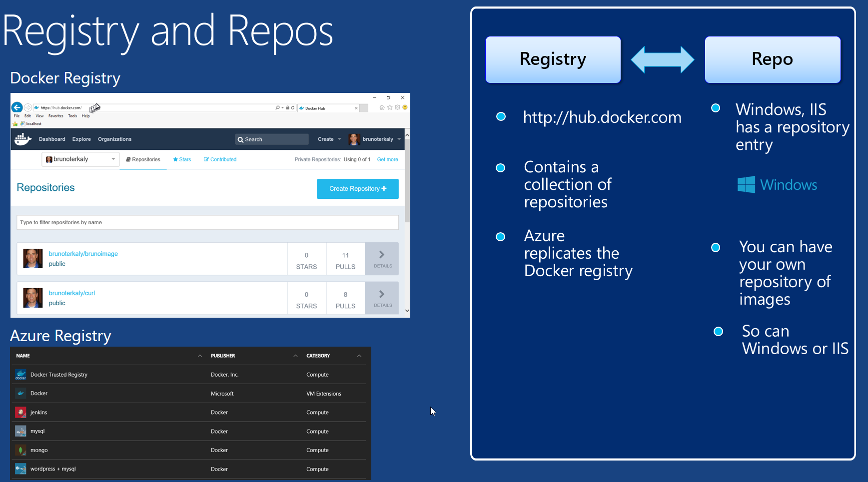
Task: Click the address bar refresh icon
Action: click(x=293, y=108)
